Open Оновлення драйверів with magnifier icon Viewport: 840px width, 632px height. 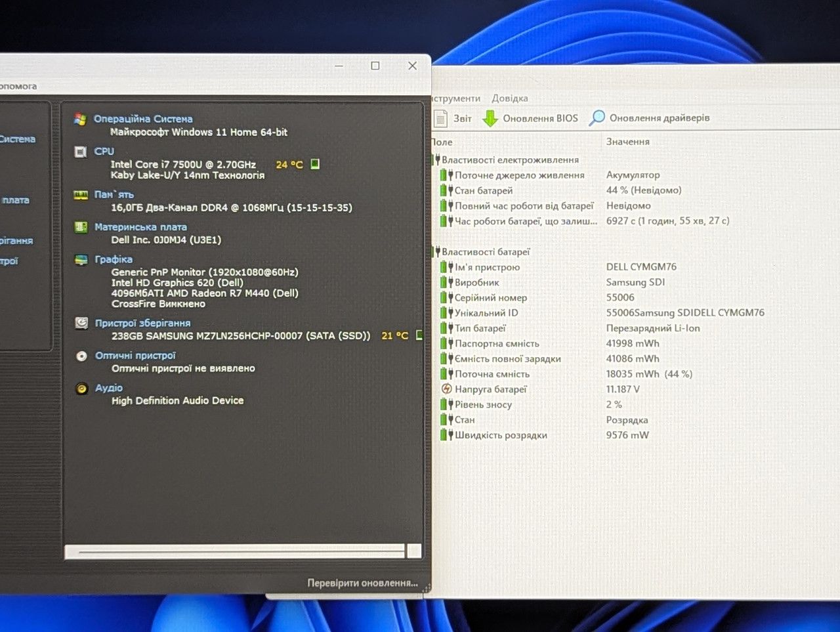[650, 118]
